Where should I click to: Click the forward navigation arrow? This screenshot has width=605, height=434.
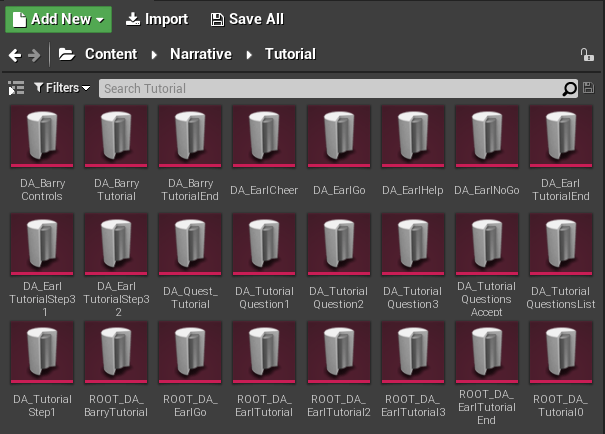click(35, 55)
